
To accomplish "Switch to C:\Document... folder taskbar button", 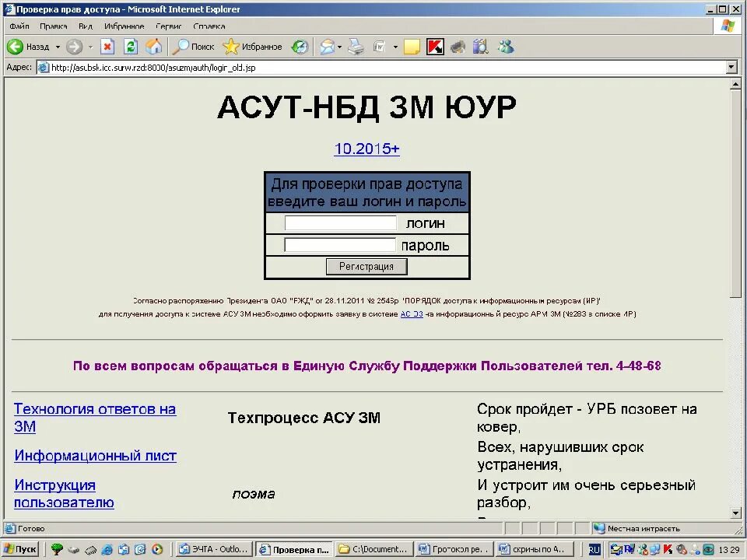I will pos(374,549).
